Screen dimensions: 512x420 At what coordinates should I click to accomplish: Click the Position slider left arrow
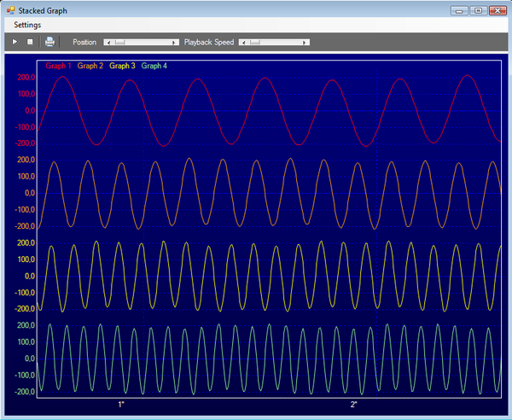107,42
